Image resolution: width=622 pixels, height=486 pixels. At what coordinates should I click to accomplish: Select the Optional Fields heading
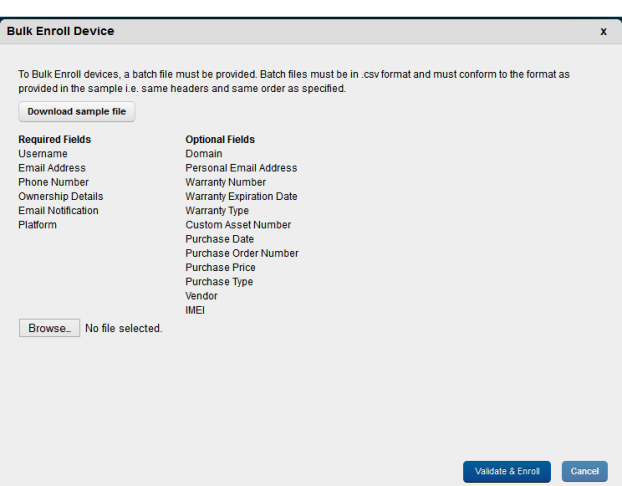220,140
